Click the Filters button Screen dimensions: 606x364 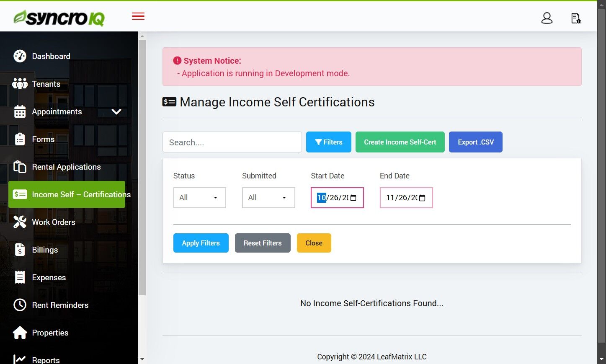(329, 142)
